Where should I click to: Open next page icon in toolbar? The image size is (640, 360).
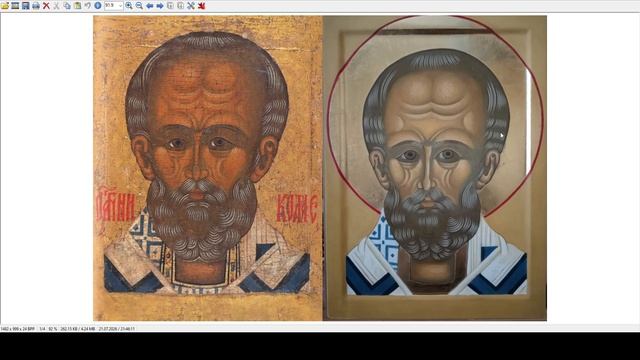(x=180, y=6)
